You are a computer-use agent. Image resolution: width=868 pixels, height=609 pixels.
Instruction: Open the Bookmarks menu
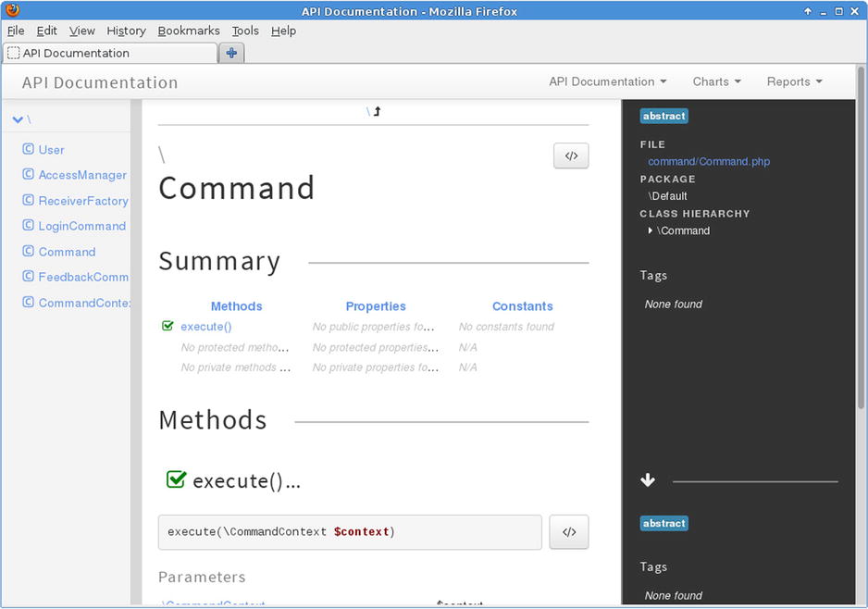coord(189,31)
